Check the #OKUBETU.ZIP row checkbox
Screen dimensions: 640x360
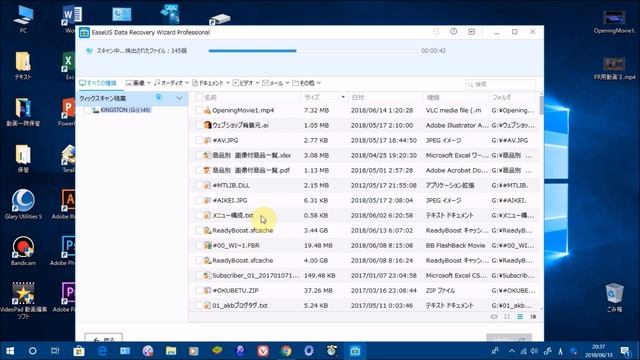coord(199,290)
